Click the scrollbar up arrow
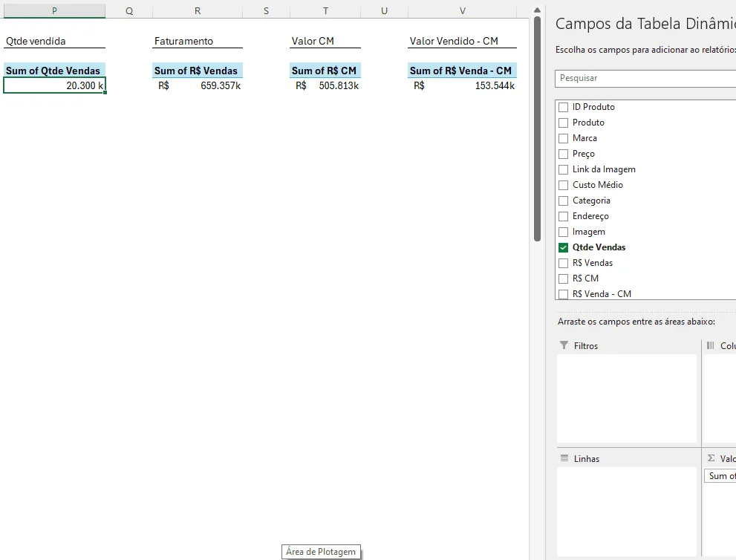Screen dimensions: 736x560 coord(538,10)
